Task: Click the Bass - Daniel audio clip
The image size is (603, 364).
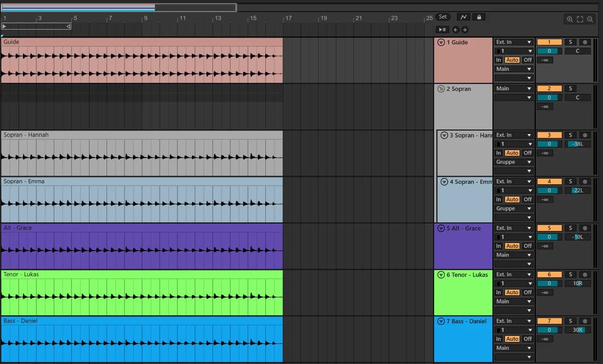Action: click(x=142, y=339)
